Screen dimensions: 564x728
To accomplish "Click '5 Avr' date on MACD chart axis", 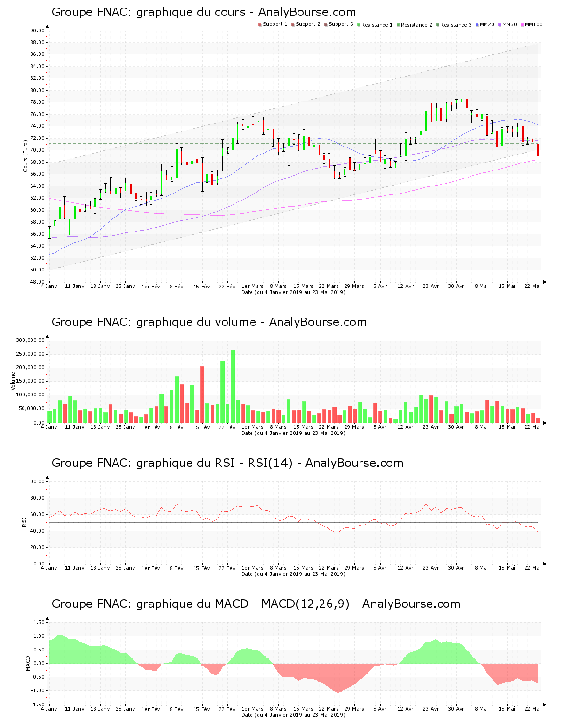I will point(380,709).
